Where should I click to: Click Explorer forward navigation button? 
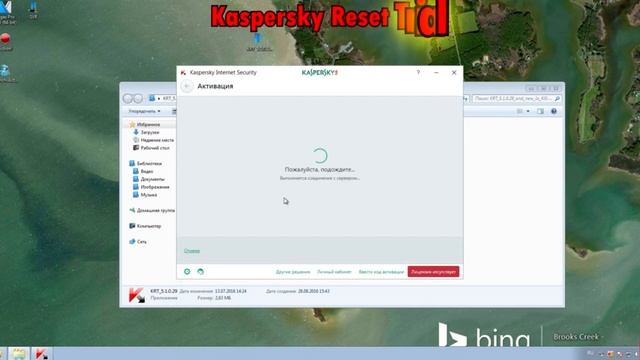pyautogui.click(x=138, y=98)
